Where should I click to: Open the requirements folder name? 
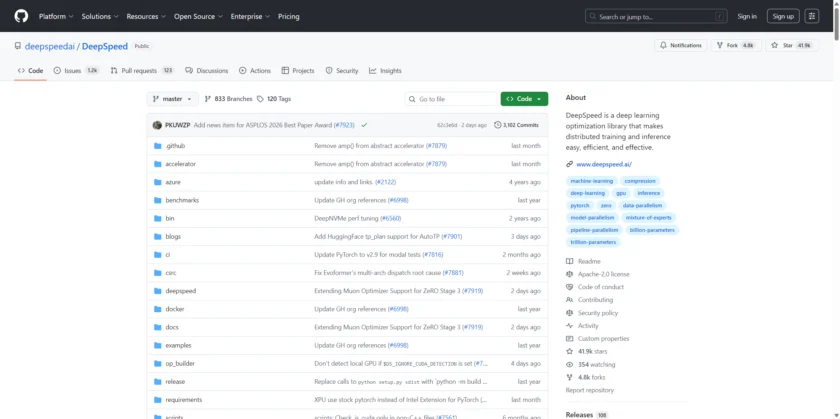point(184,400)
